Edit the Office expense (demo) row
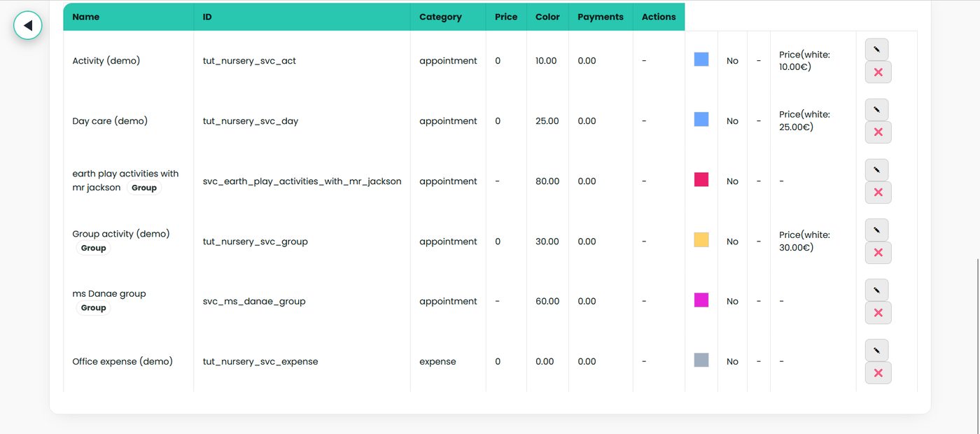 tap(876, 351)
